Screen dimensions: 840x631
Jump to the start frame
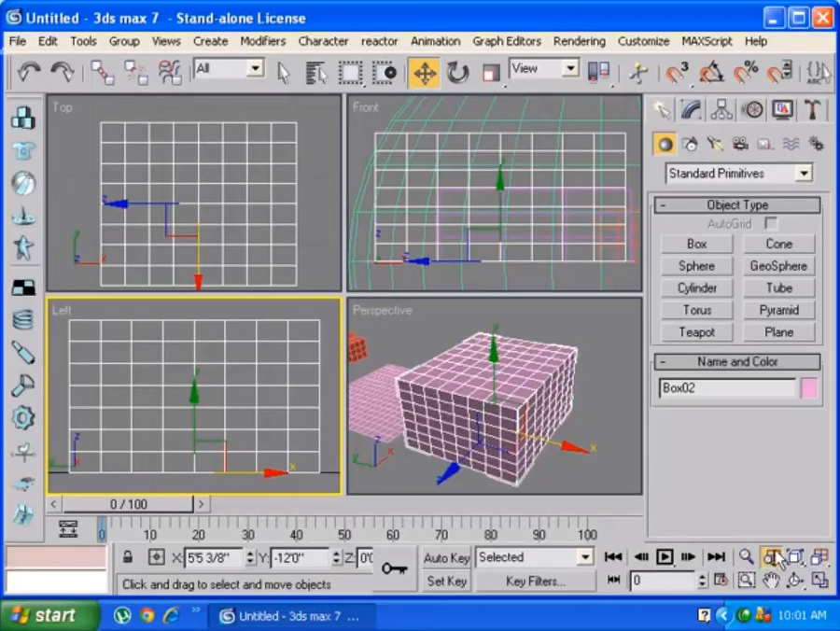click(x=613, y=557)
